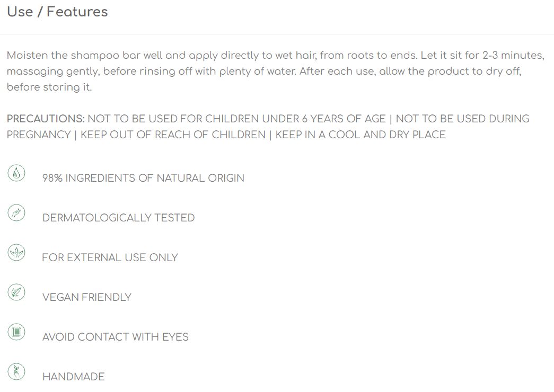Click the external use only plant icon
Viewport: 554px width, 392px height.
[16, 253]
